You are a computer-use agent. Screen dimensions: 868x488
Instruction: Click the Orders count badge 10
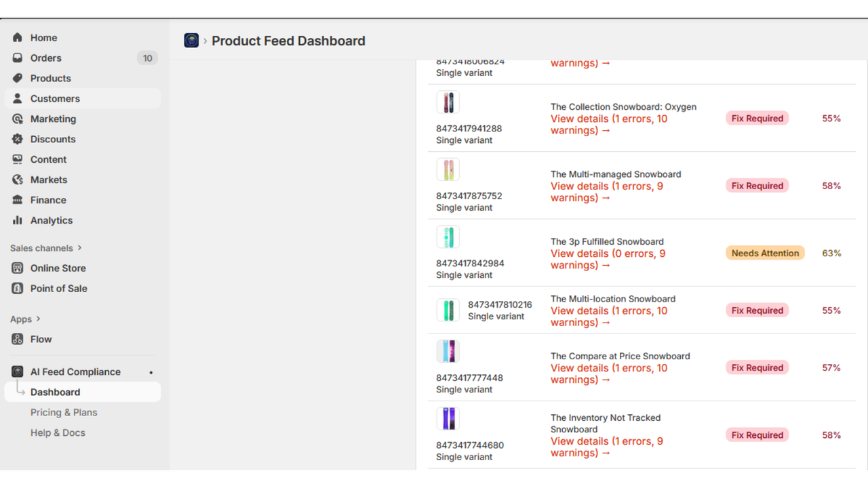point(147,58)
